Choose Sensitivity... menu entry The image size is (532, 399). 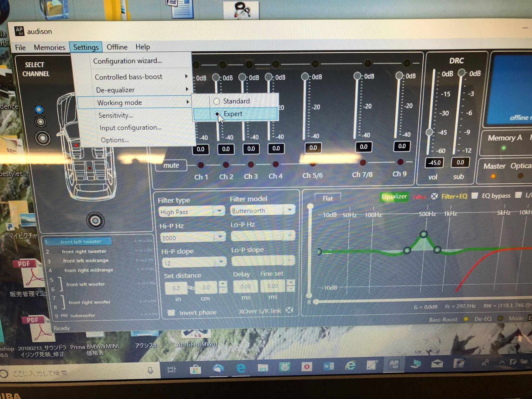(116, 115)
